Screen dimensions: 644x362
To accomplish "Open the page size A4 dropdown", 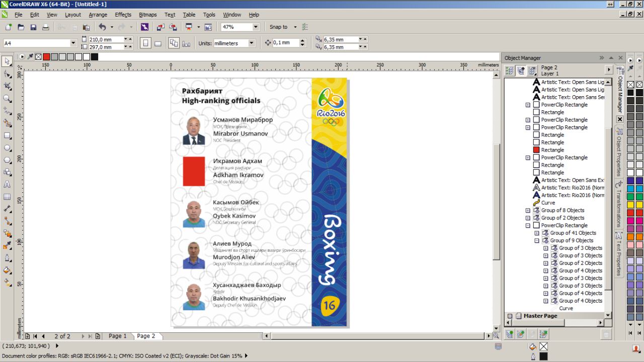I will 74,43.
